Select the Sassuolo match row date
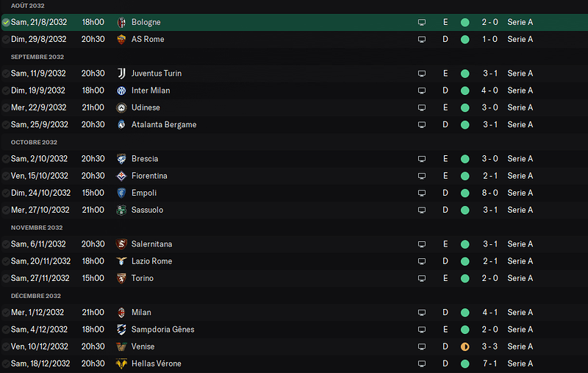 point(40,210)
